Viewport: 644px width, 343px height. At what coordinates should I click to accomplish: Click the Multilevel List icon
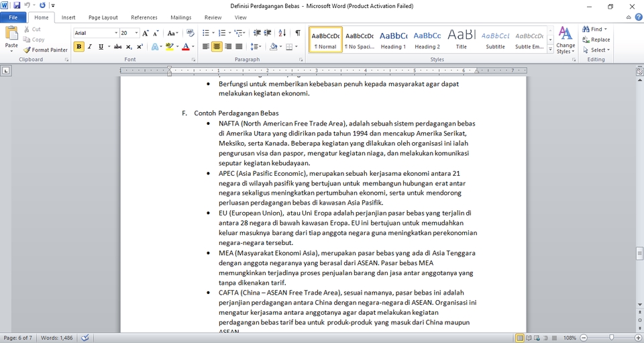[237, 33]
